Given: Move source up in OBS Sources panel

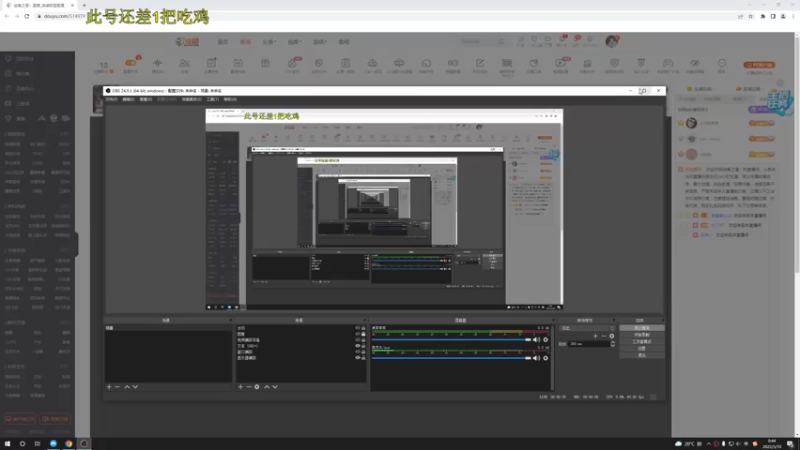Looking at the screenshot, I should pos(267,387).
